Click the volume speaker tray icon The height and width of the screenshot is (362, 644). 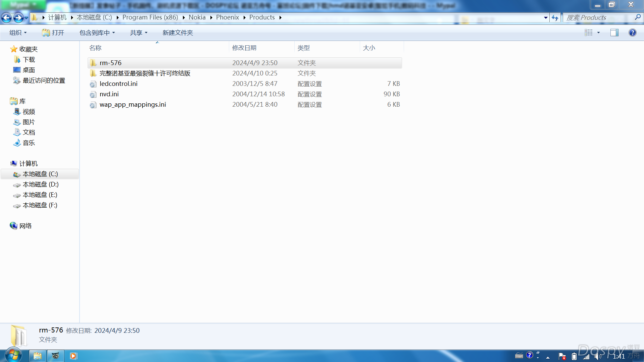tap(597, 356)
